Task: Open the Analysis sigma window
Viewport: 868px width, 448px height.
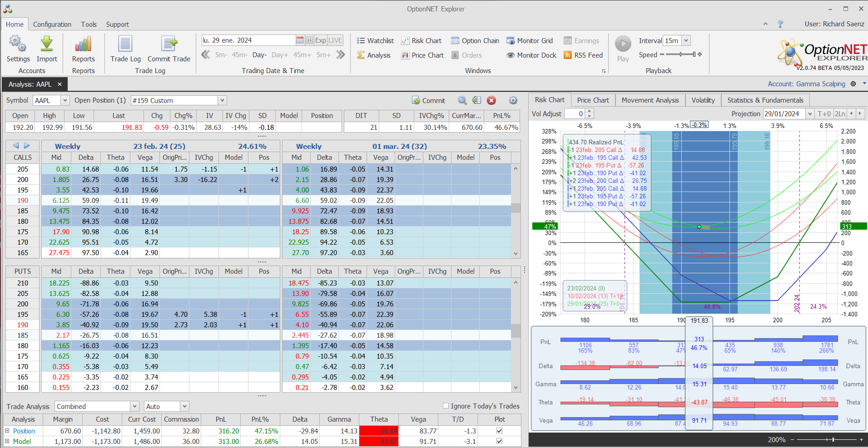Action: pyautogui.click(x=374, y=55)
